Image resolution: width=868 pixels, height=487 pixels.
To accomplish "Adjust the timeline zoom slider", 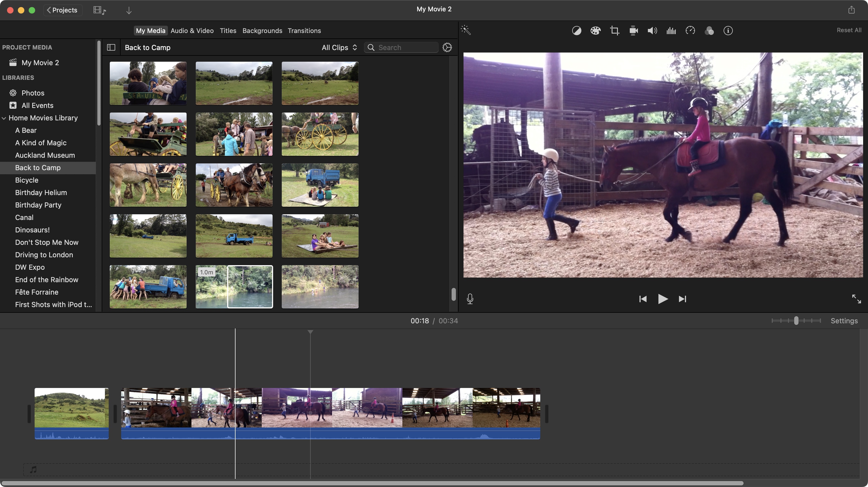I will (796, 320).
